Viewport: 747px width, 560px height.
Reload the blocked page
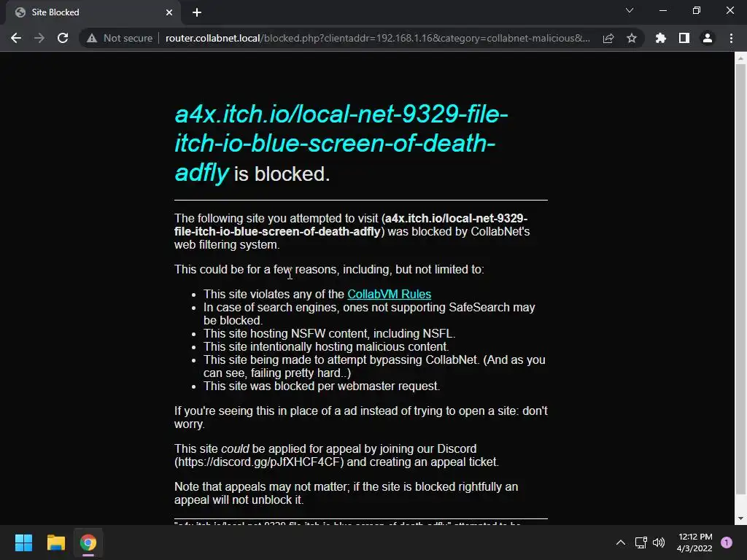[x=63, y=38]
